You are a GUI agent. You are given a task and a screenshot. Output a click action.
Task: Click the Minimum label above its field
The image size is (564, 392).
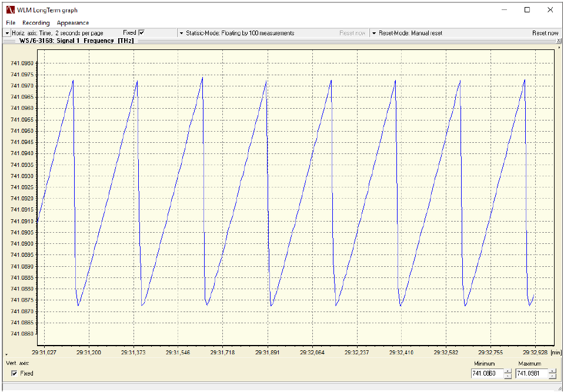[x=485, y=364]
